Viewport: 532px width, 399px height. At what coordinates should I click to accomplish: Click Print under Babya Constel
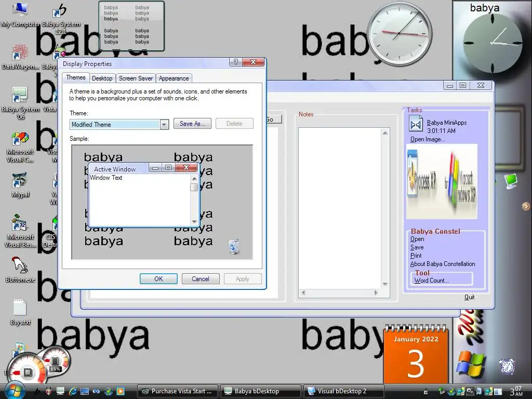pos(416,256)
